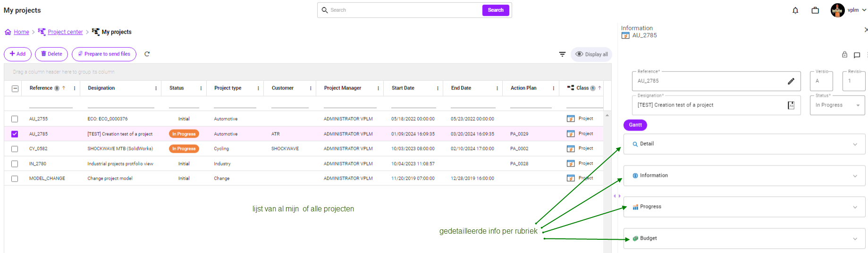This screenshot has height=253, width=868.
Task: Click the lock icon in Information panel
Action: coord(844,55)
